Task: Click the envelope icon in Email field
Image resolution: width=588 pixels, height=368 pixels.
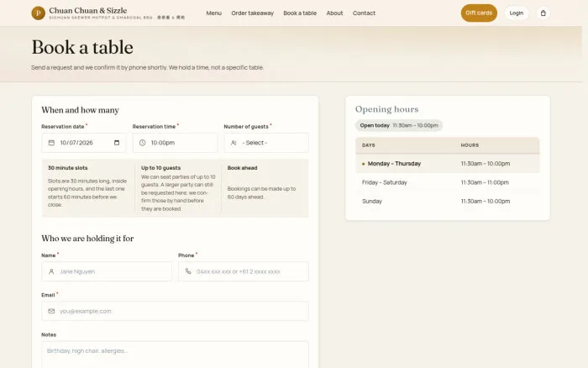Action: click(x=51, y=311)
